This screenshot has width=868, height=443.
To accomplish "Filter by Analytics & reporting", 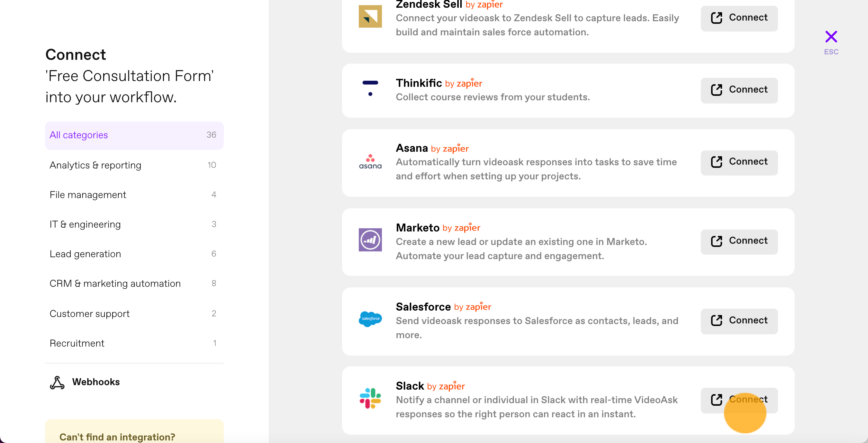I will 134,165.
